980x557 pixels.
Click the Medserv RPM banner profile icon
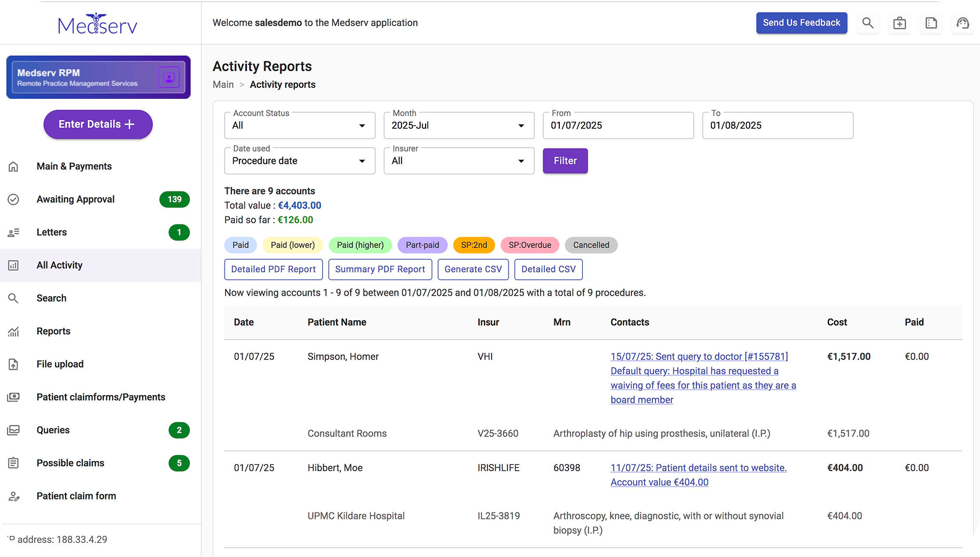coord(169,77)
